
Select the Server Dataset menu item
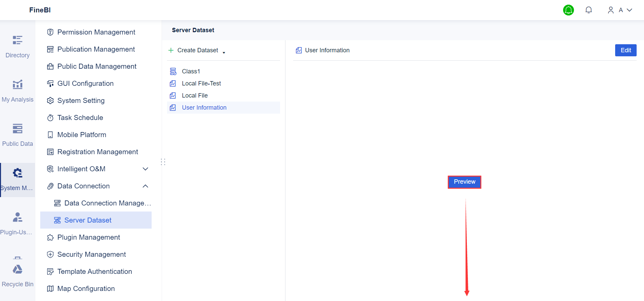click(x=88, y=220)
